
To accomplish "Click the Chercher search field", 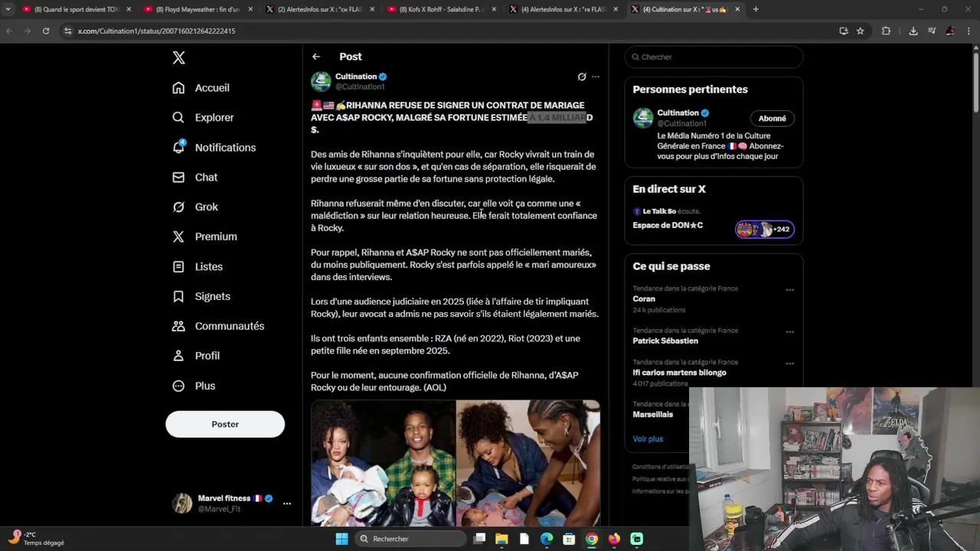I will pyautogui.click(x=714, y=57).
